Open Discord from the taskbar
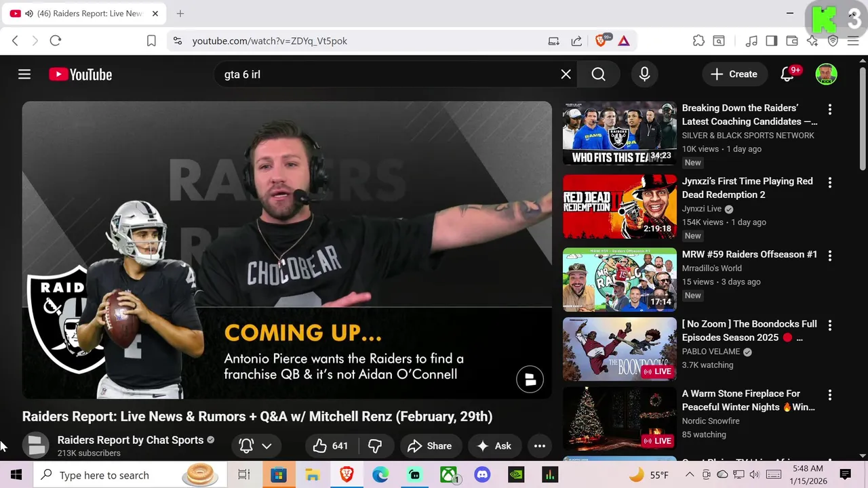868x488 pixels. tap(482, 475)
